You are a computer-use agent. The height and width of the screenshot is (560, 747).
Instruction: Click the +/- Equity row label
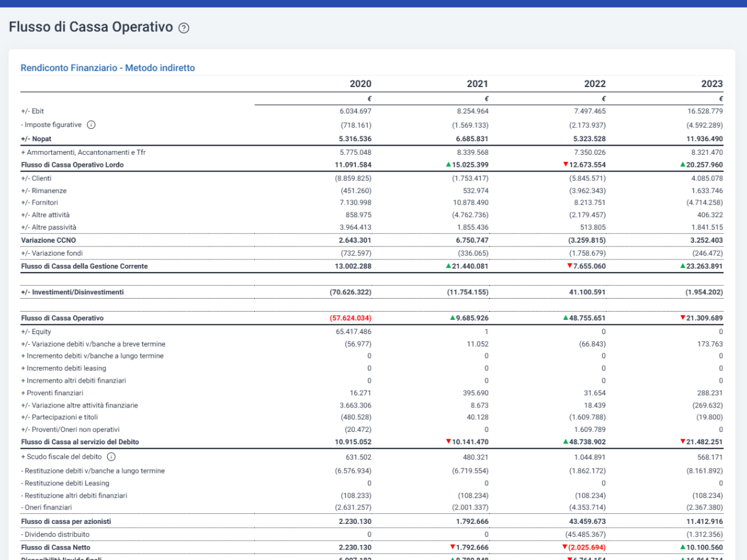35,332
